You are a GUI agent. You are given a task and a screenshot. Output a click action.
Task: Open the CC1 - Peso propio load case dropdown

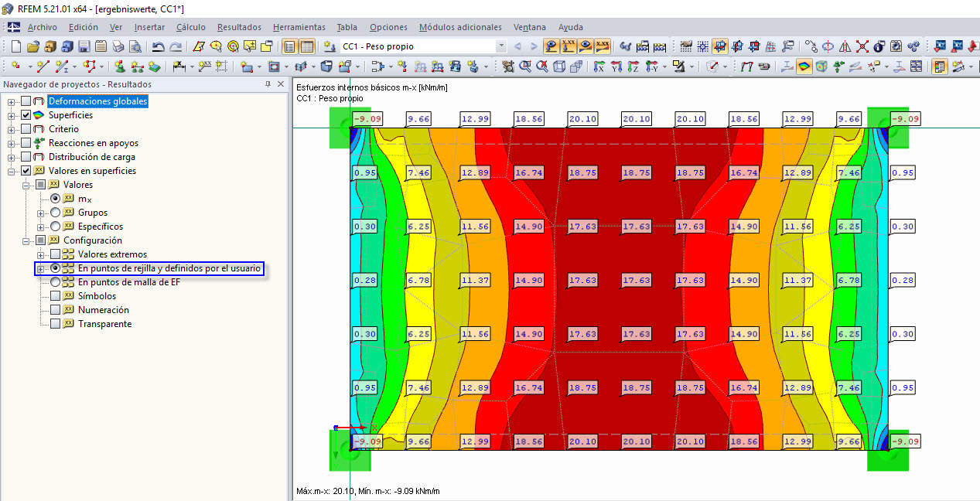point(501,46)
